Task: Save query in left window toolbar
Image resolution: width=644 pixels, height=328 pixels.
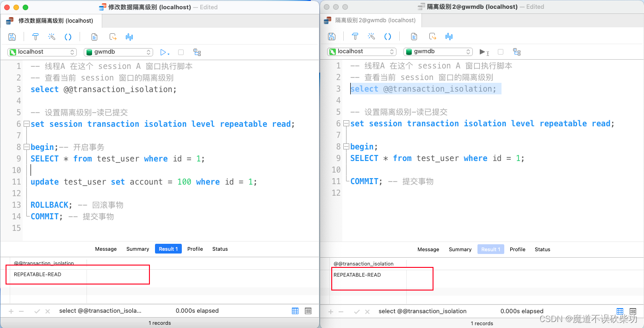Action: click(x=12, y=37)
